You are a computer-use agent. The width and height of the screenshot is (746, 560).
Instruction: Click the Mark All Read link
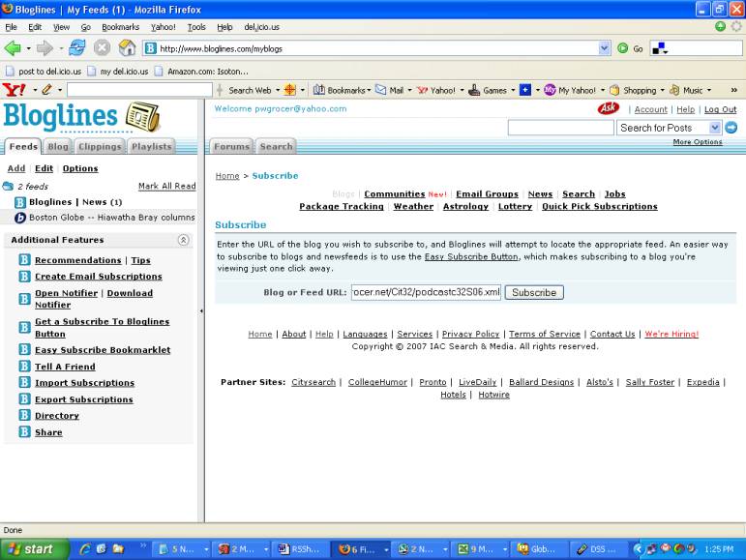coord(167,186)
